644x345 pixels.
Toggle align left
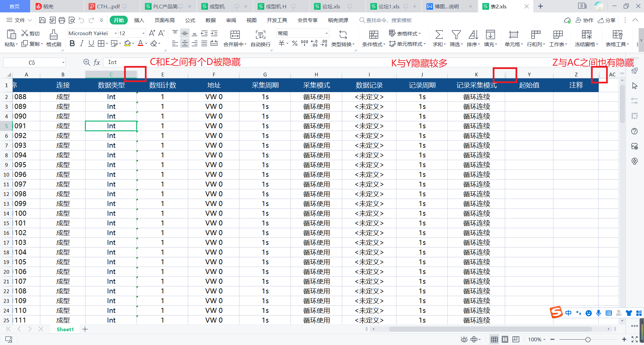175,44
